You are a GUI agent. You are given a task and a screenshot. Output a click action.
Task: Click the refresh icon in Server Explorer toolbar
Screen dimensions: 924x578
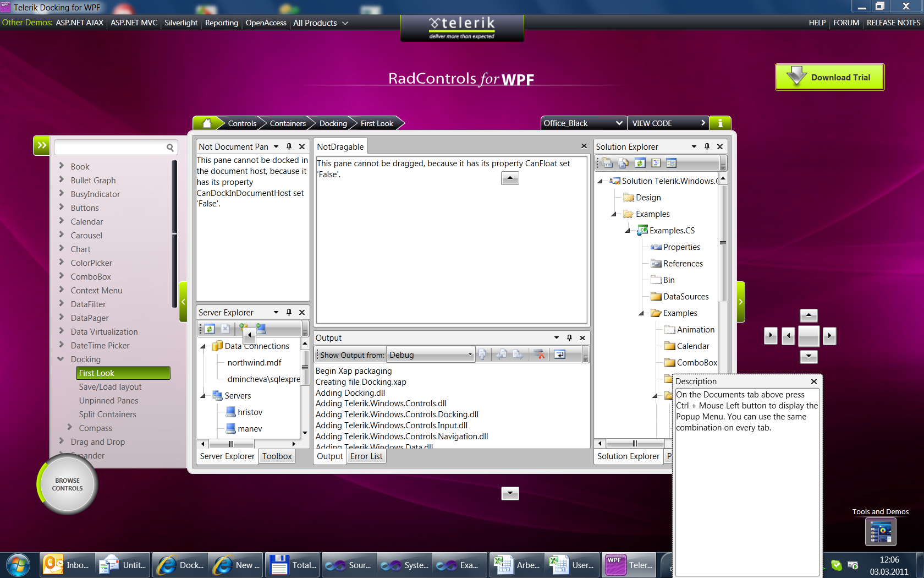(210, 329)
